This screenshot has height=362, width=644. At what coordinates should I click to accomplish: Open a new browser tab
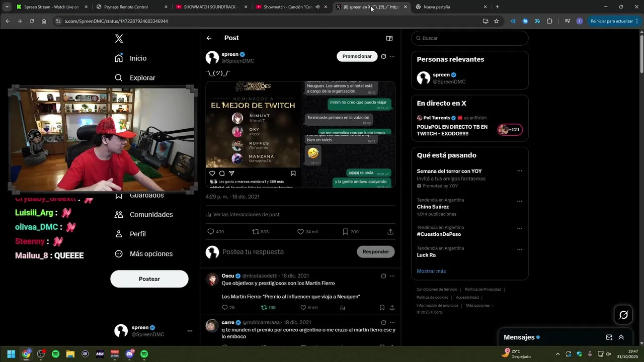coord(498,7)
